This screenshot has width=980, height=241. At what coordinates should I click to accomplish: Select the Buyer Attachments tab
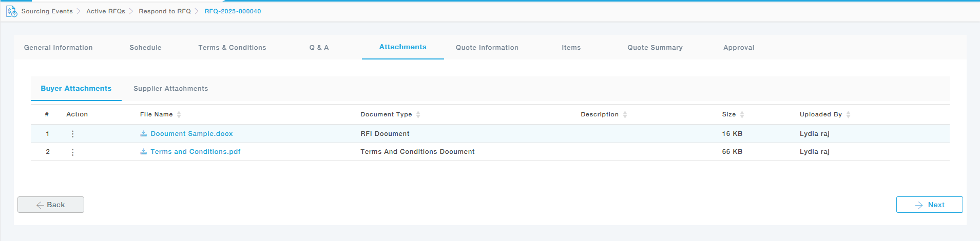pos(76,89)
